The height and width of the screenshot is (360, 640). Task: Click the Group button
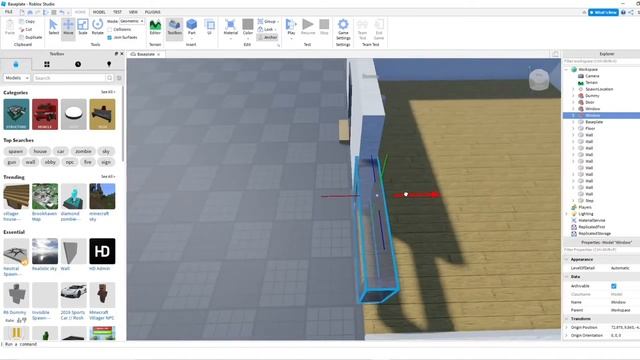(x=268, y=21)
